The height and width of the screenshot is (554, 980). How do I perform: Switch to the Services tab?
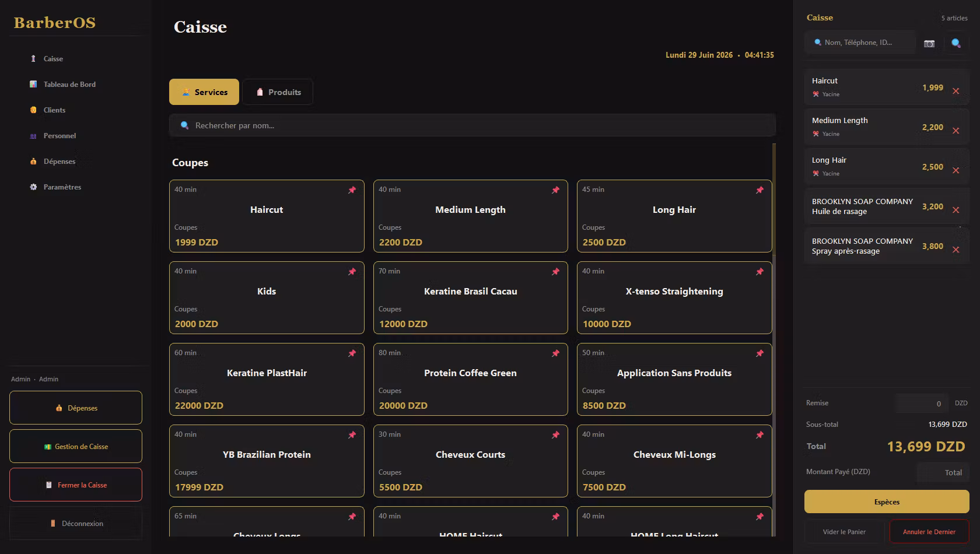tap(204, 92)
